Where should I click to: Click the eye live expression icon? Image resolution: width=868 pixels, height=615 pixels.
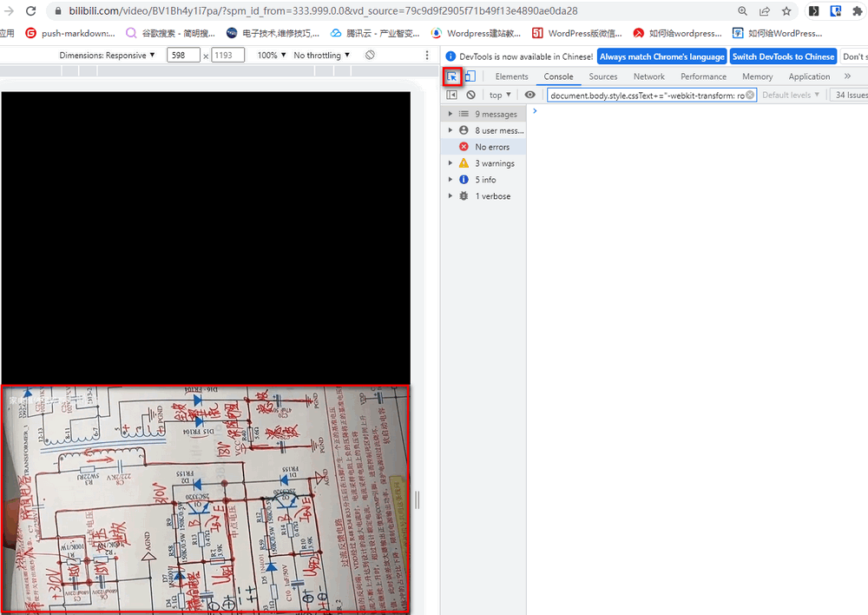[529, 95]
